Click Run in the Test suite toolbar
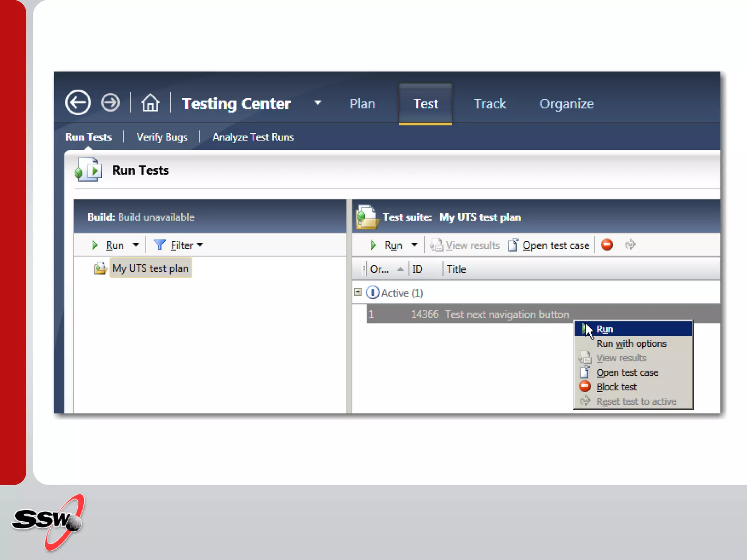Viewport: 747px width, 560px height. click(387, 245)
